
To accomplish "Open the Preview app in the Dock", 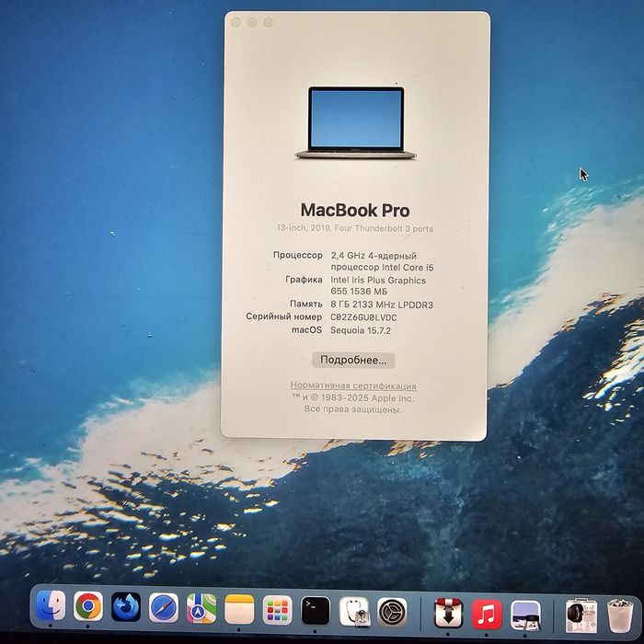I will (x=525, y=615).
